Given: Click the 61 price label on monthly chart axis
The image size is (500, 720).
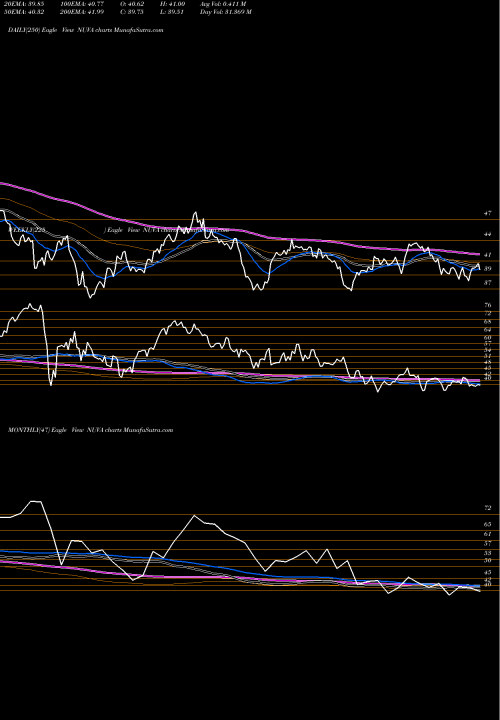Looking at the screenshot, I should coord(487,534).
